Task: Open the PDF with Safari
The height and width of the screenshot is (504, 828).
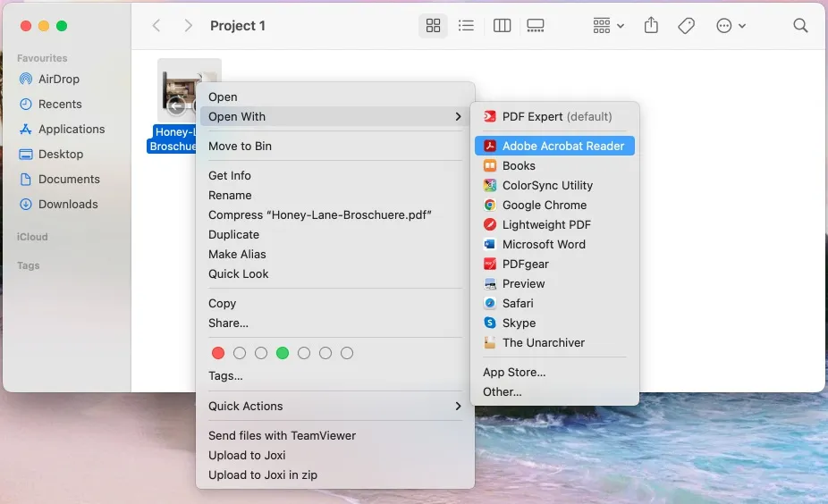Action: pyautogui.click(x=554, y=304)
